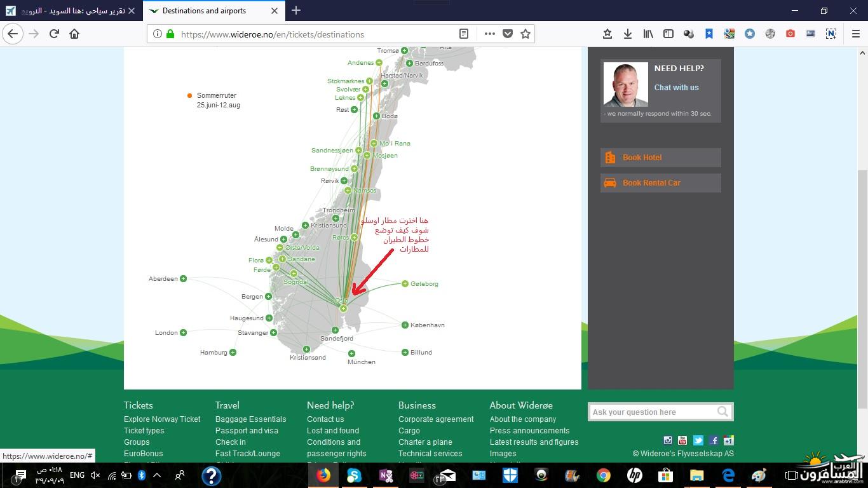The height and width of the screenshot is (488, 868).
Task: Select the Stavanger airport node
Action: 273,332
